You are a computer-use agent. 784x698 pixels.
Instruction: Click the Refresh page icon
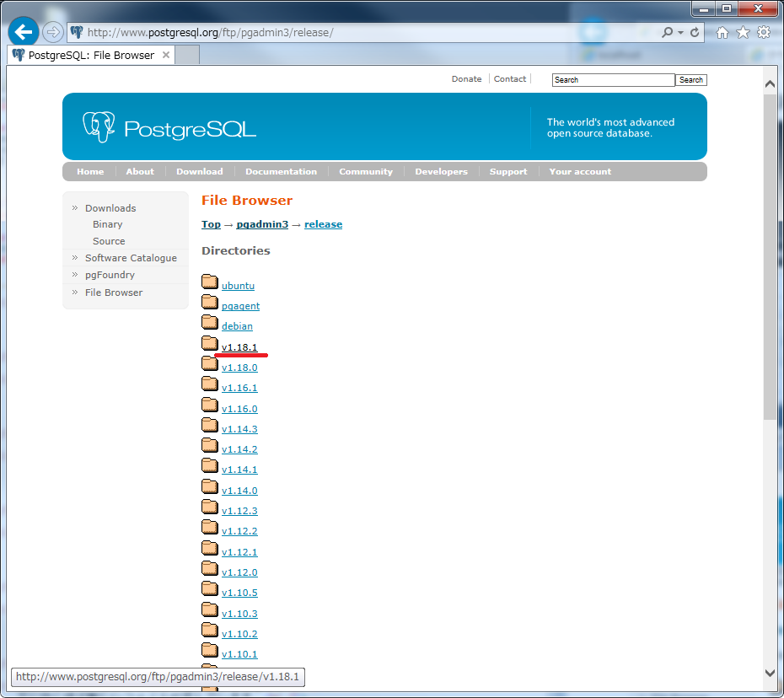click(695, 33)
